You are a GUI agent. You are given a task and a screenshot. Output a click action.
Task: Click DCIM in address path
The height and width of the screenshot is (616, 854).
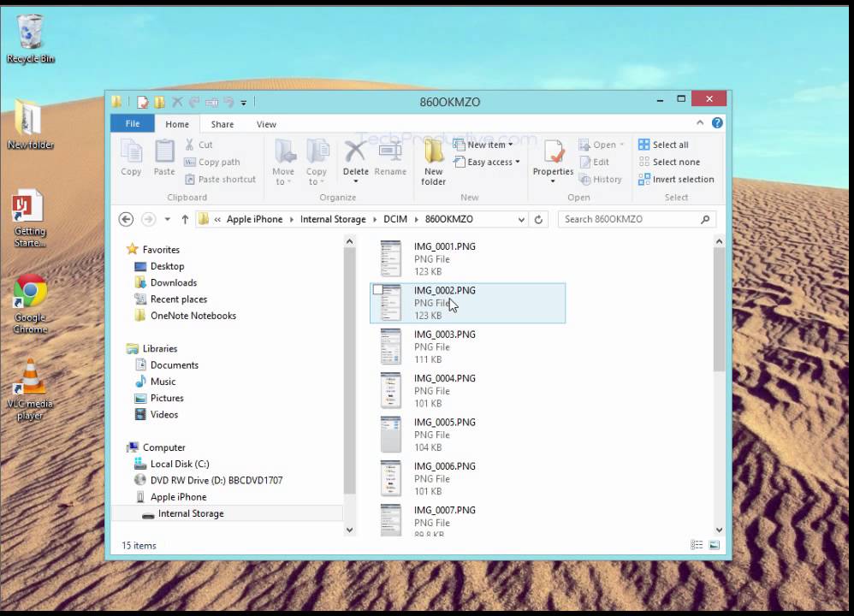coord(395,219)
